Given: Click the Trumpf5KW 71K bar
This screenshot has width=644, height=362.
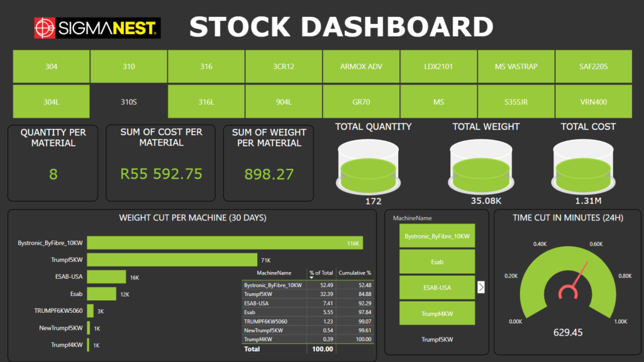Looking at the screenshot, I should coord(172,259).
